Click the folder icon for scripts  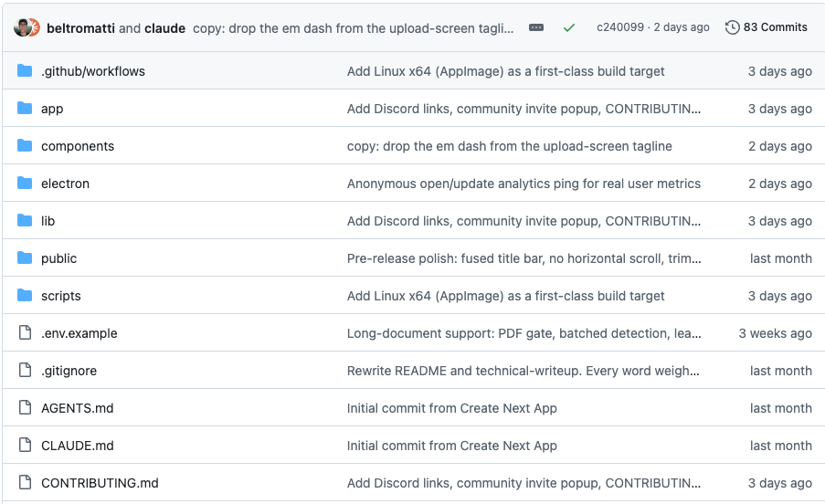25,295
